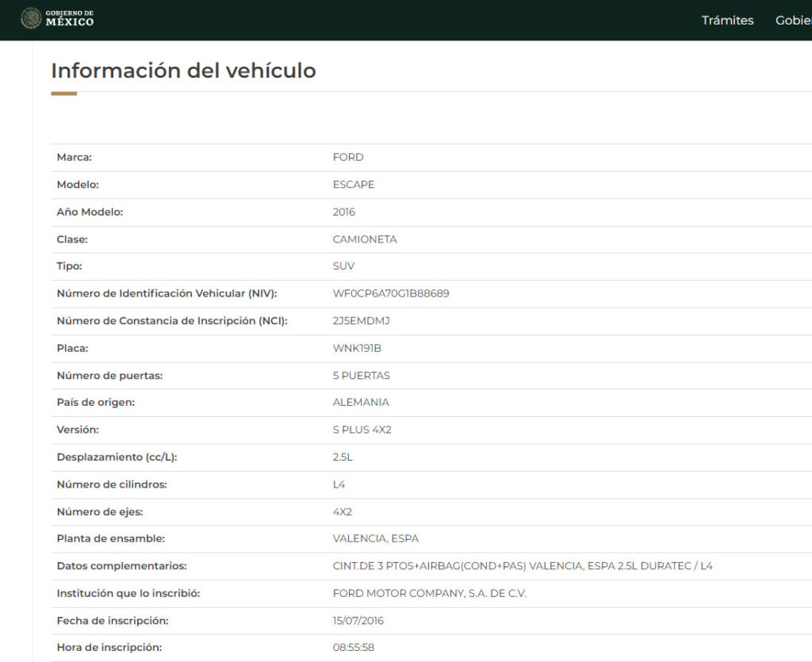Click the País de origen: label
The image size is (812, 662).
coord(95,402)
